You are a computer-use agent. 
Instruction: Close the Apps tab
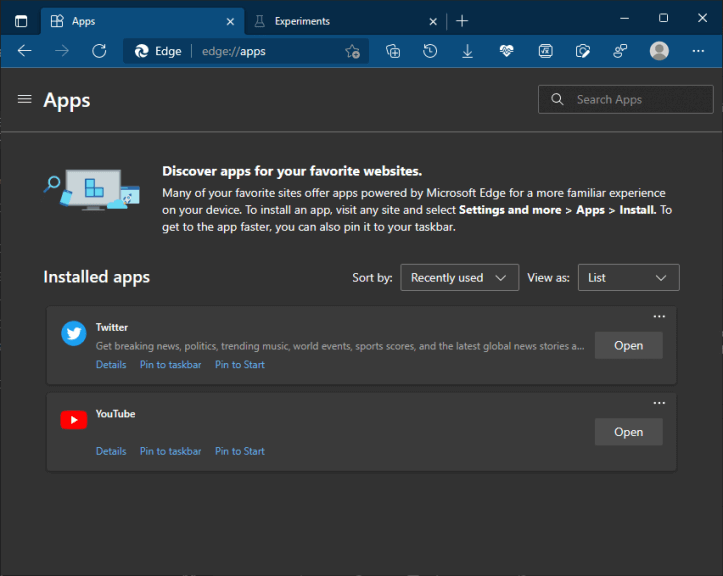pyautogui.click(x=230, y=22)
